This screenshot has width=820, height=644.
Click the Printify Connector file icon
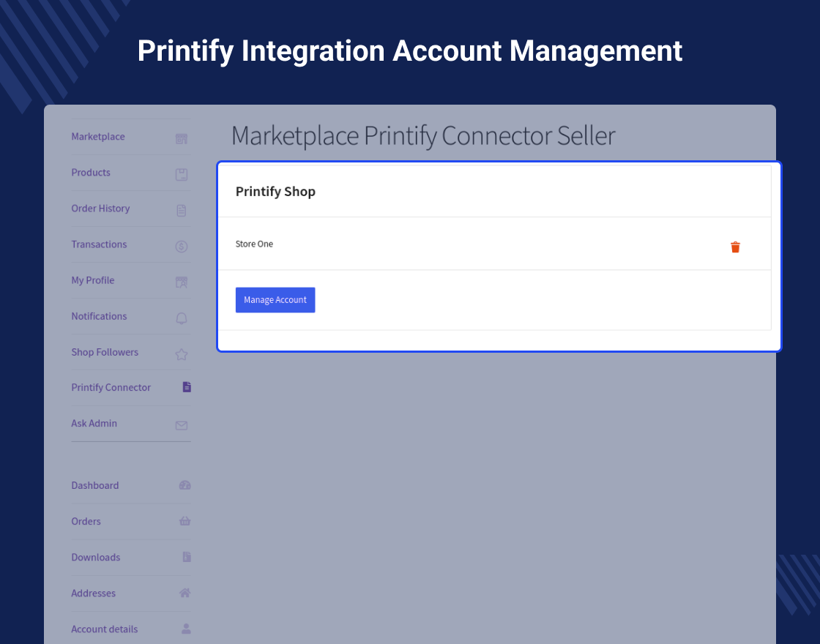coord(187,387)
